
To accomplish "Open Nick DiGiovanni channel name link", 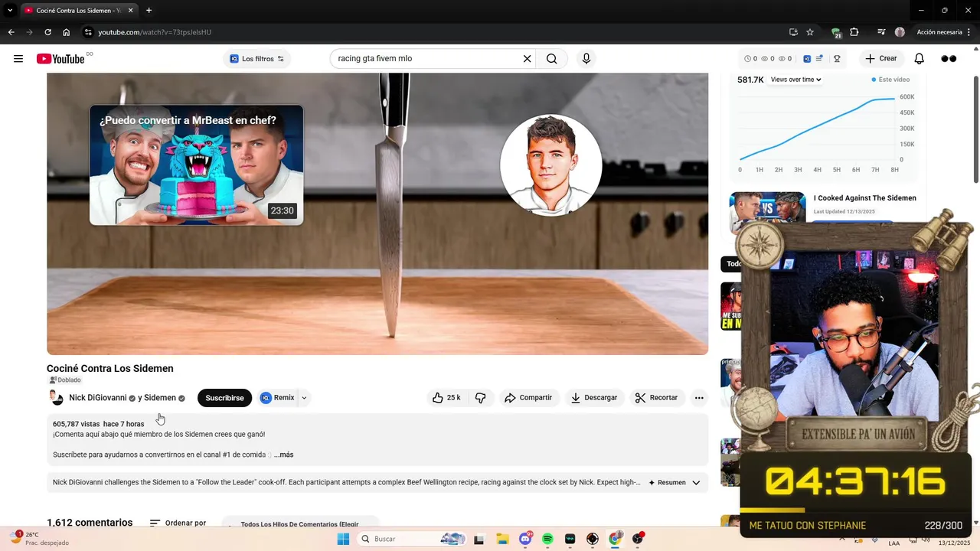I will click(x=97, y=398).
